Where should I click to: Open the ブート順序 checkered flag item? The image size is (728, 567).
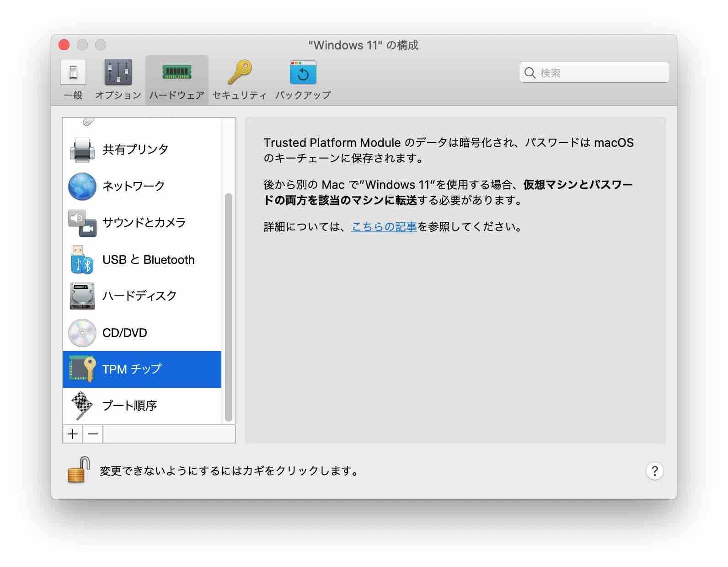click(x=82, y=406)
